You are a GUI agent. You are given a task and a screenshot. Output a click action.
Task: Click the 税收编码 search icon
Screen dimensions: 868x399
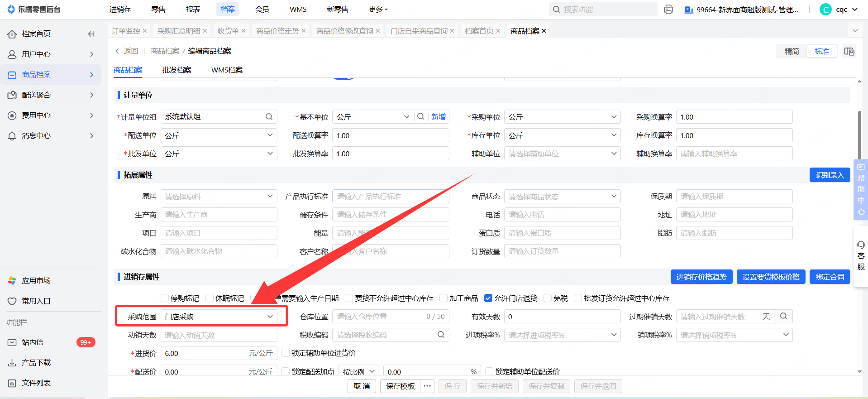pyautogui.click(x=441, y=335)
